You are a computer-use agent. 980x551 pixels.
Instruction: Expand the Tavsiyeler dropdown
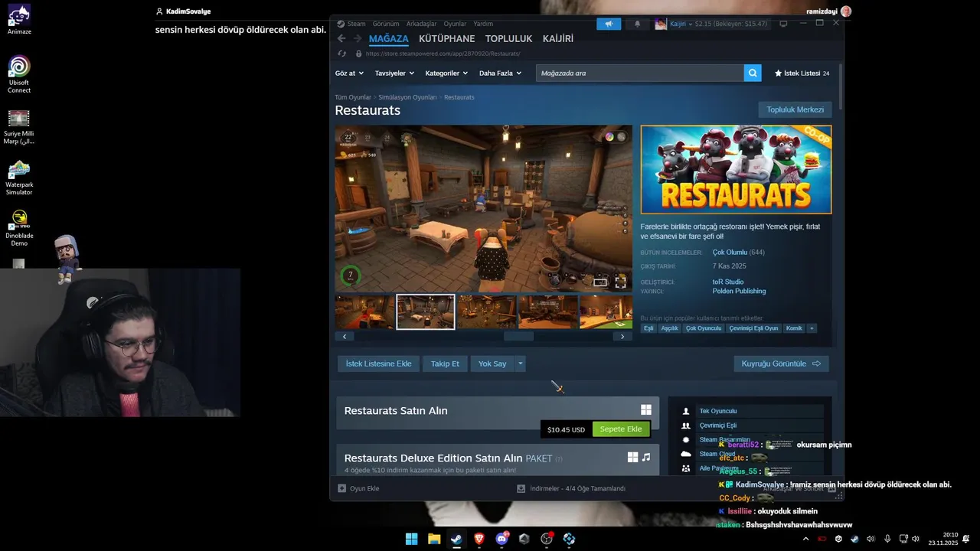[394, 73]
